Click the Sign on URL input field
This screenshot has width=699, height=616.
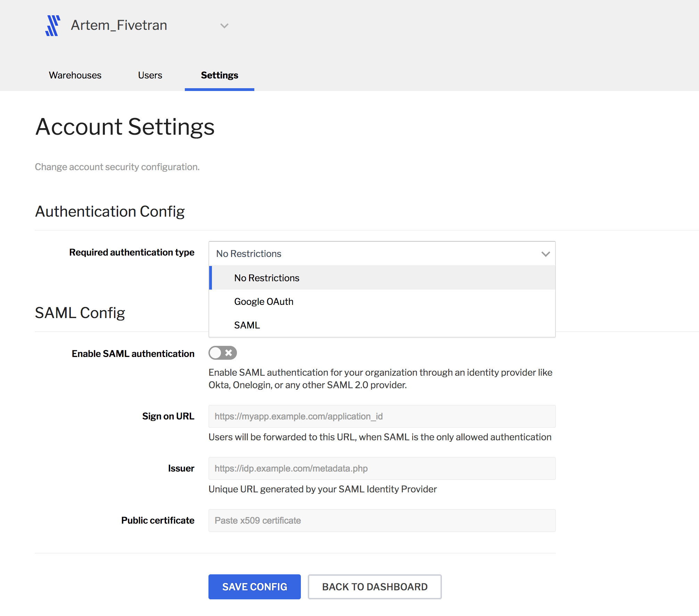(x=382, y=416)
